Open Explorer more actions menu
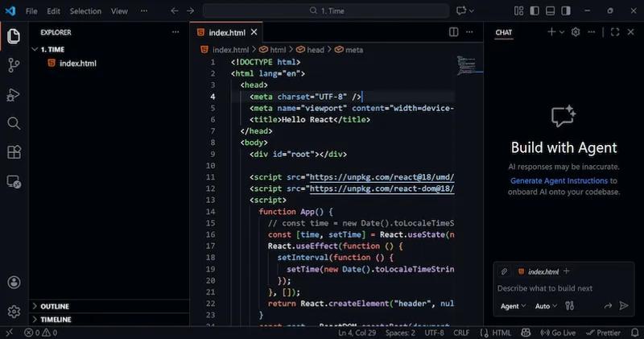 [175, 32]
